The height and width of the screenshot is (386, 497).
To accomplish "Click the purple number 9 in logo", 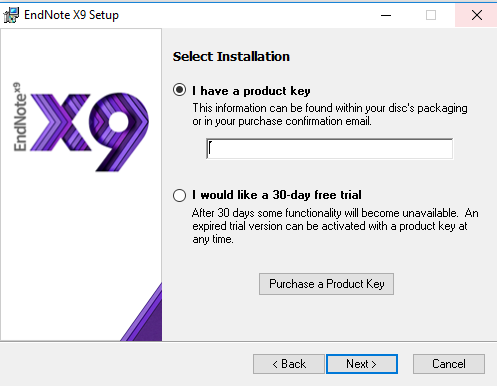I will [119, 132].
